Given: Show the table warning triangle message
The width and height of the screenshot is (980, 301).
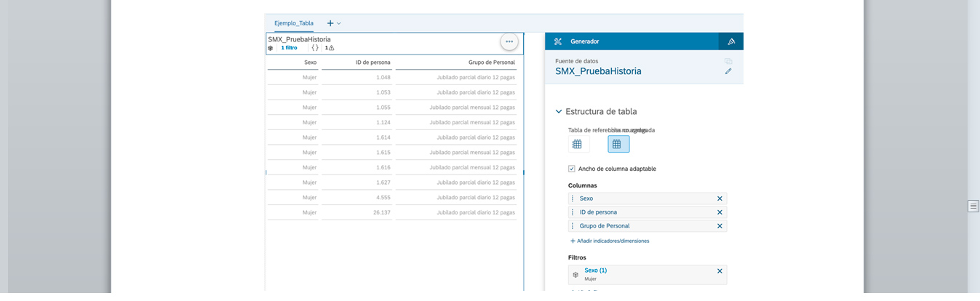Looking at the screenshot, I should pos(330,48).
